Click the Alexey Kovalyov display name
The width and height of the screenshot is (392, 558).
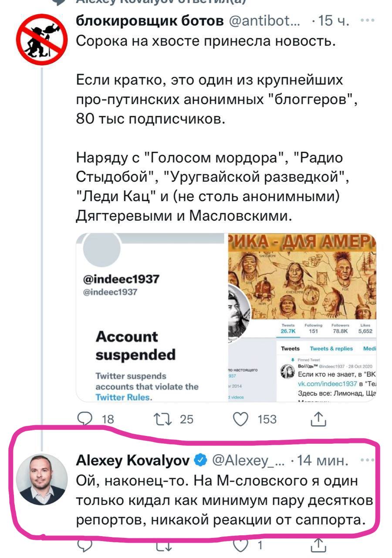click(133, 461)
